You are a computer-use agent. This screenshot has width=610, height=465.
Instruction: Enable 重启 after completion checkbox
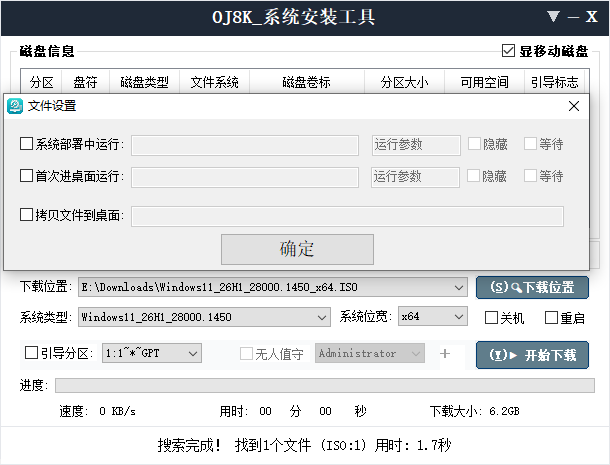coord(551,318)
